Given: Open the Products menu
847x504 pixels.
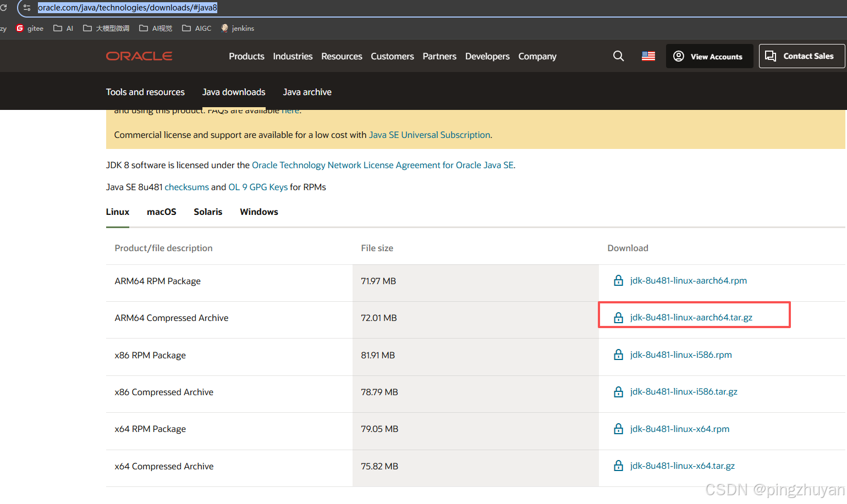Looking at the screenshot, I should [246, 56].
